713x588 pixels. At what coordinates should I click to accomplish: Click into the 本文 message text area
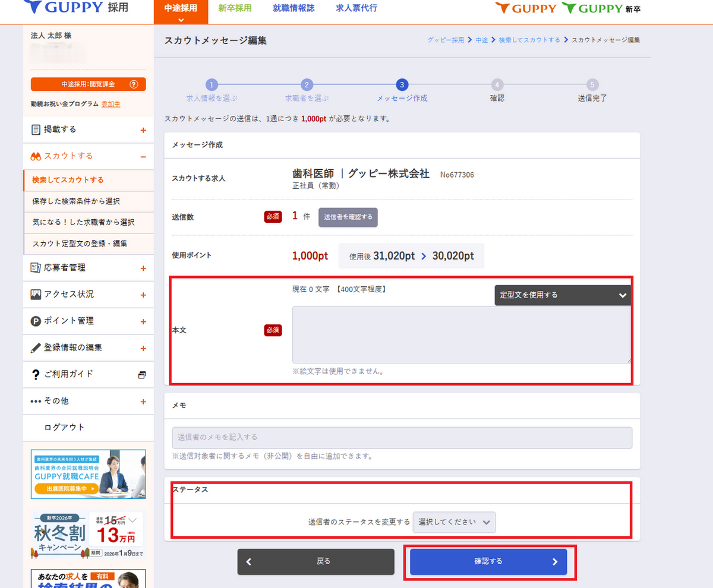pos(461,334)
